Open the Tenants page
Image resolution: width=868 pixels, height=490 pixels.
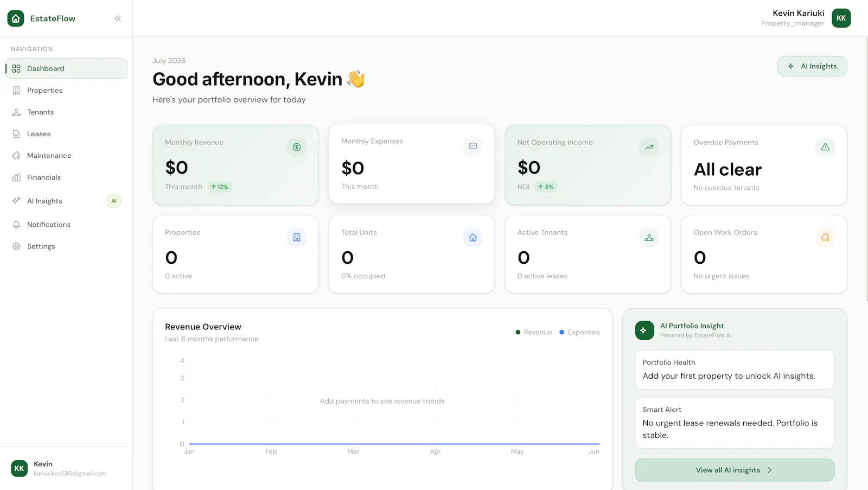pyautogui.click(x=66, y=112)
